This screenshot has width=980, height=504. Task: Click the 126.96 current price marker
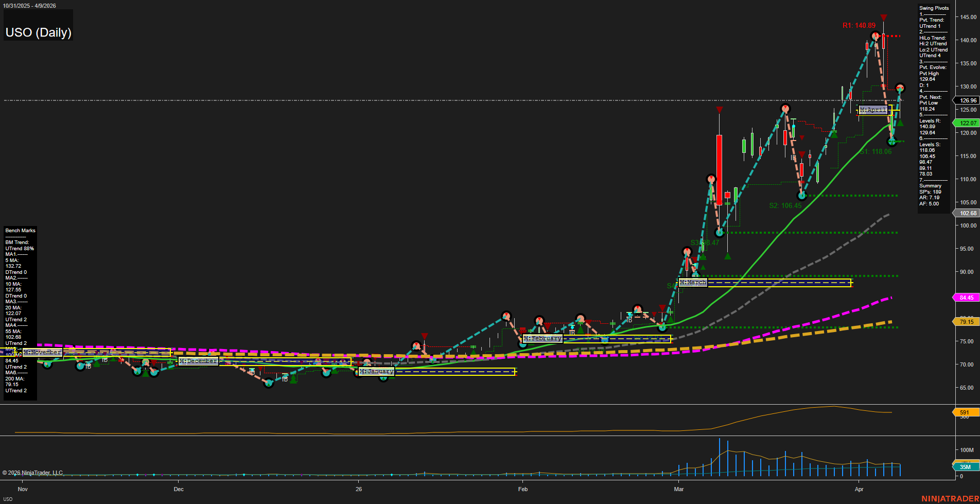(x=967, y=100)
